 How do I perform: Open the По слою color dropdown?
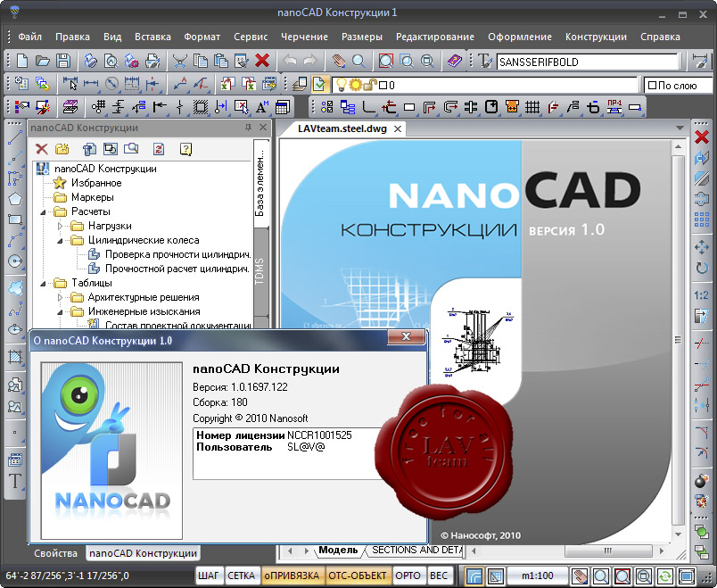pos(679,85)
